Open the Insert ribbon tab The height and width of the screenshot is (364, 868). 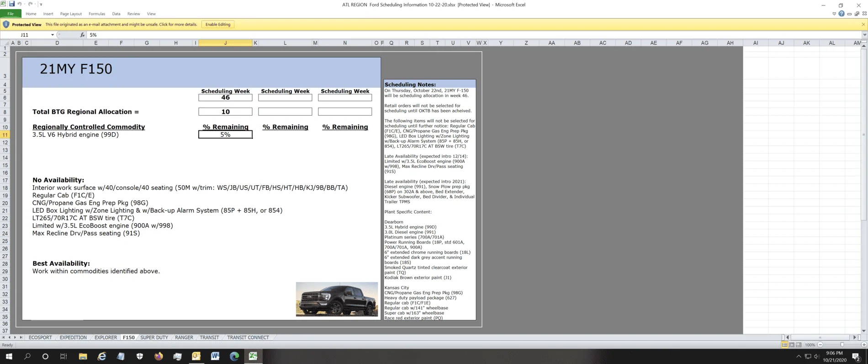48,14
